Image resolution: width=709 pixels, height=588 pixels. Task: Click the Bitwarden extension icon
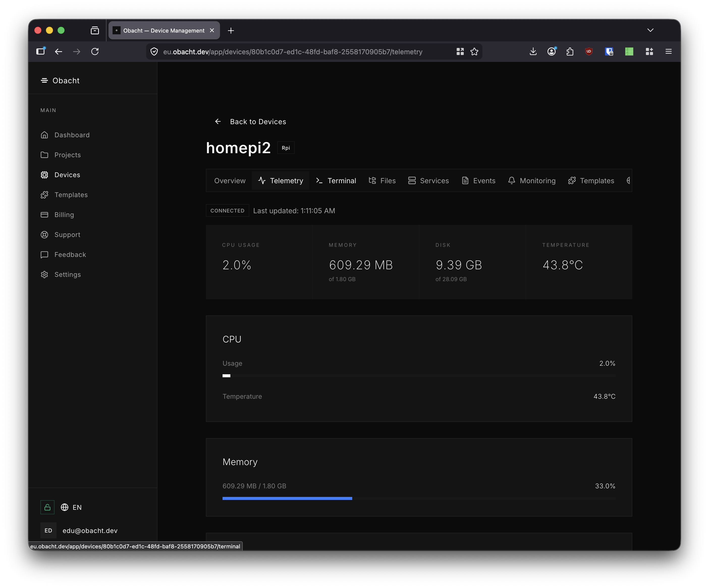(x=609, y=51)
